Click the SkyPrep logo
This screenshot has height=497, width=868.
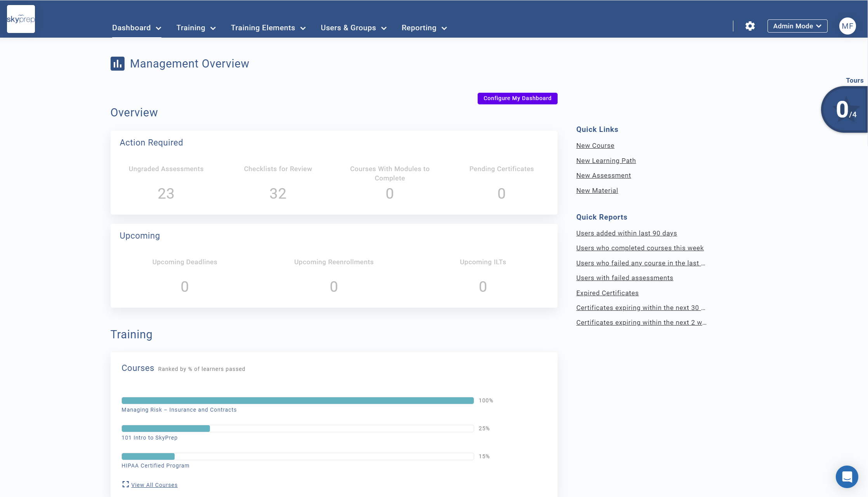[21, 19]
